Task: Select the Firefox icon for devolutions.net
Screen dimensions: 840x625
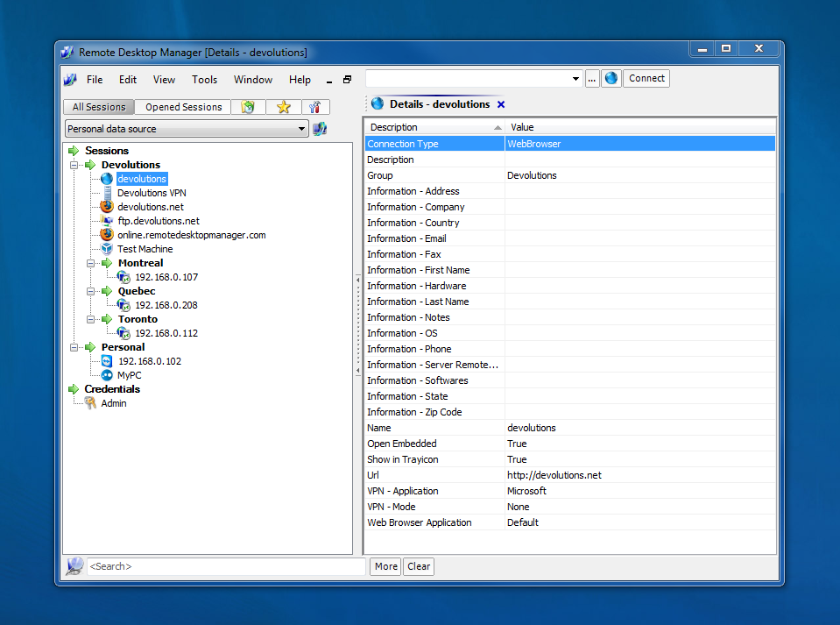Action: [x=107, y=207]
